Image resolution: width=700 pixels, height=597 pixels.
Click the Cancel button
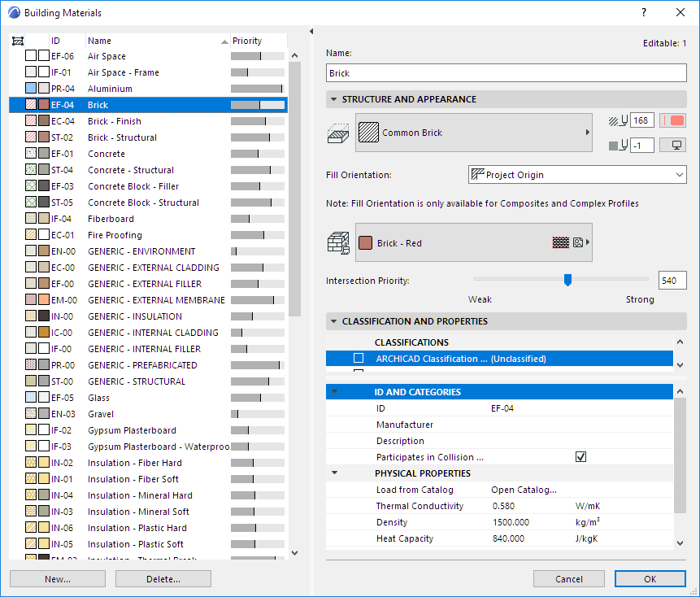[569, 578]
